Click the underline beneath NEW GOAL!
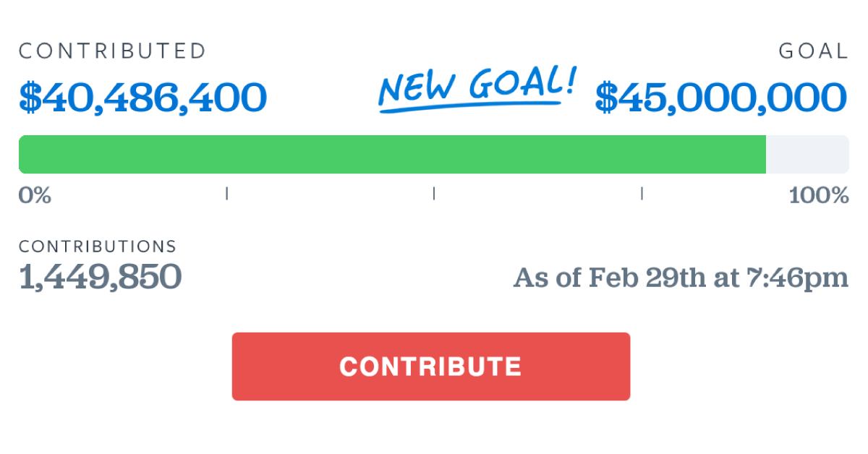 [x=470, y=106]
